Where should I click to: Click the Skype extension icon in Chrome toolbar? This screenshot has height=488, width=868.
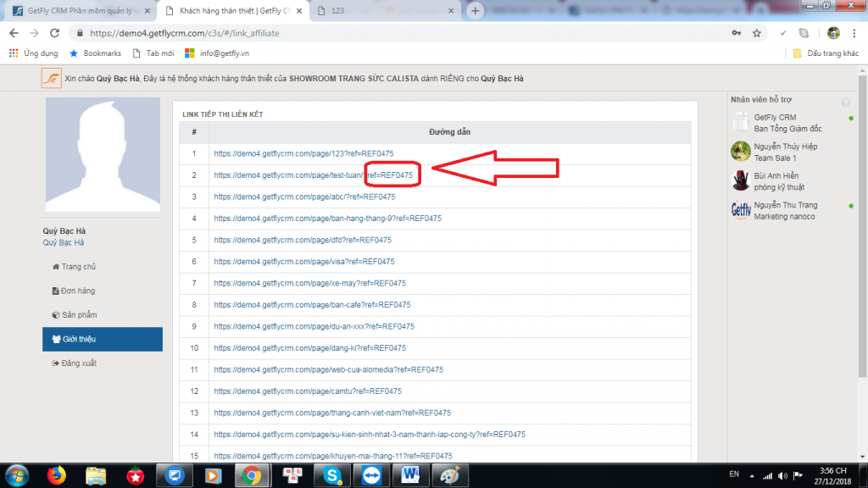(x=803, y=33)
